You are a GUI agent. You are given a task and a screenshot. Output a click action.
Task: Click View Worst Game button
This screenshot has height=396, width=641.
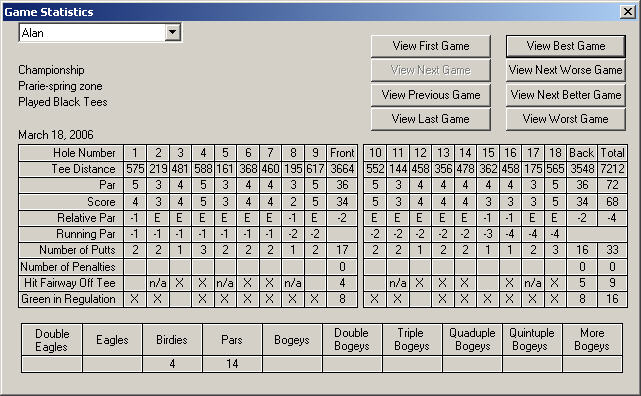566,119
